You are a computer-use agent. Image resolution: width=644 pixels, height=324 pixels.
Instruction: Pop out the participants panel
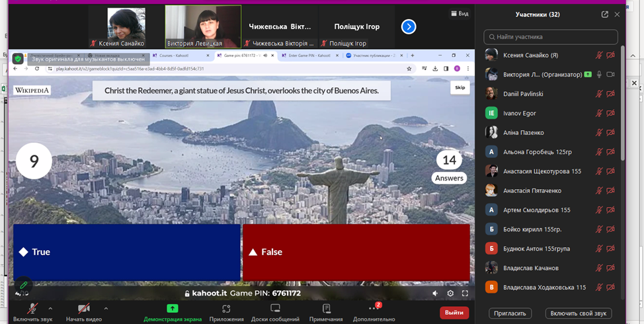click(604, 15)
